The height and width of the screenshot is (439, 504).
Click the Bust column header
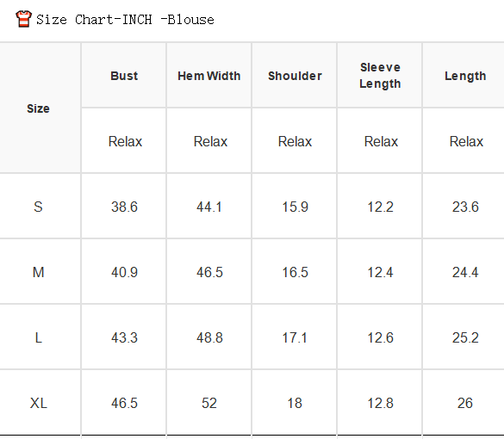124,76
